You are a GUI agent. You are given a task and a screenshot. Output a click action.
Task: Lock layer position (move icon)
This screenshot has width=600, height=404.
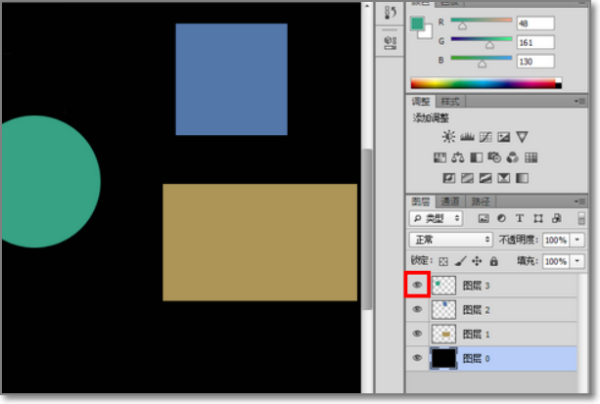[x=477, y=261]
